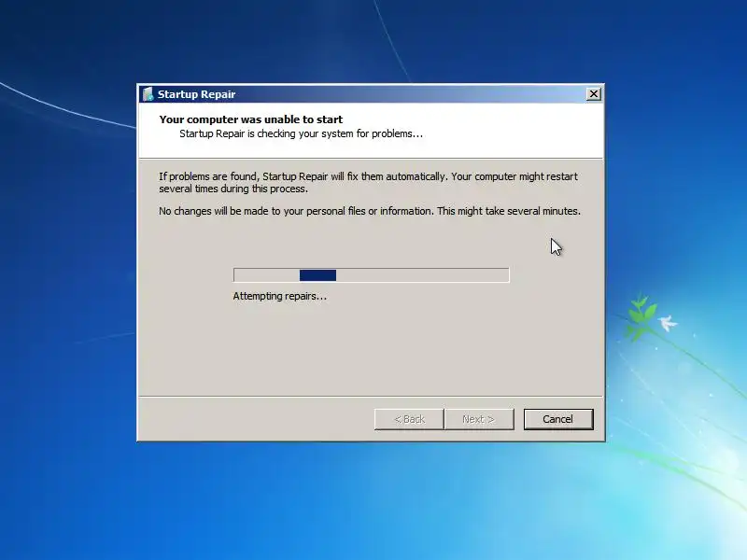Close the Startup Repair dialog

593,94
